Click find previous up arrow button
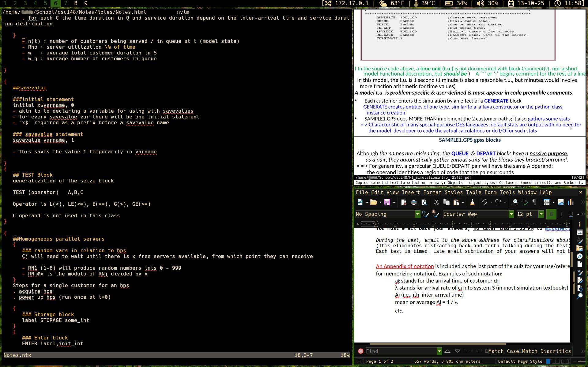 click(x=447, y=351)
